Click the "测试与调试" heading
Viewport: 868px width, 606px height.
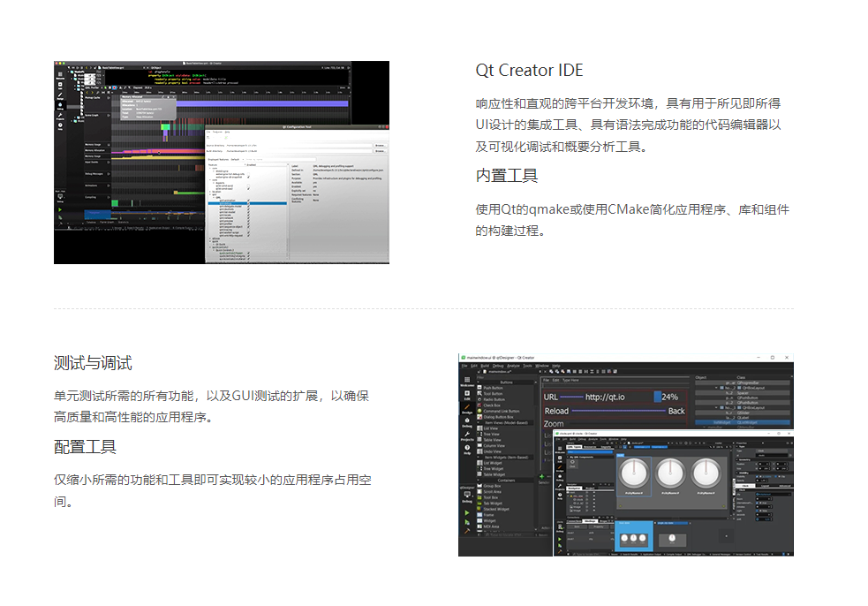tap(93, 363)
